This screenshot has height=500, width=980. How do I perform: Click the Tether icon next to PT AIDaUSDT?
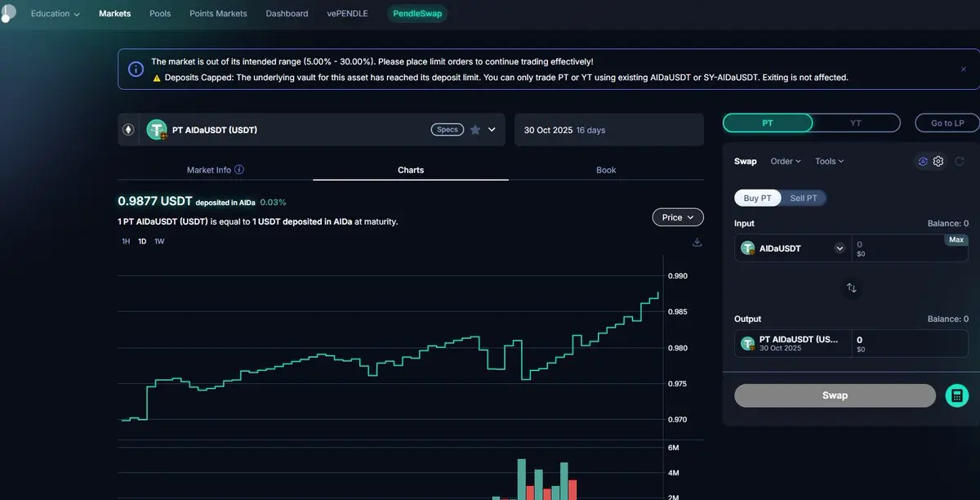(157, 129)
